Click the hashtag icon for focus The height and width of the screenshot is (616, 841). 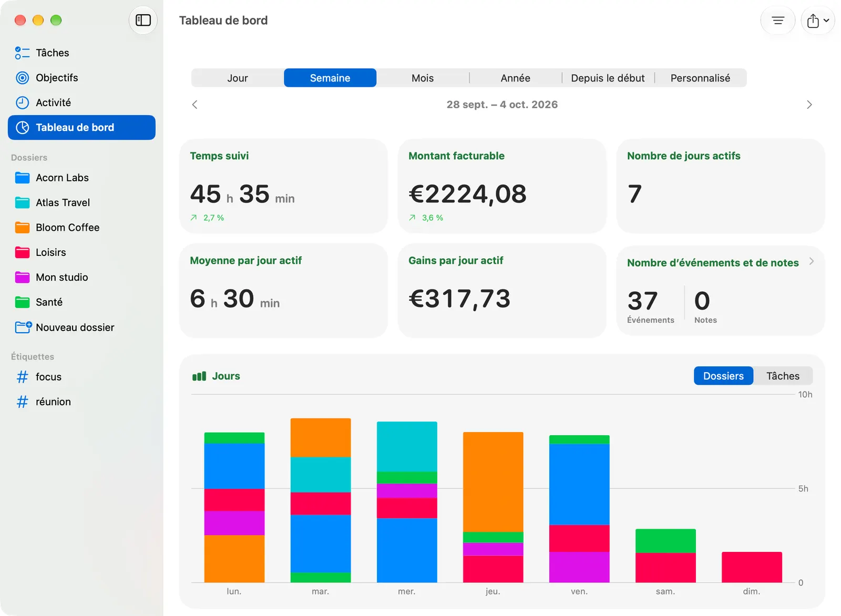[x=22, y=377]
